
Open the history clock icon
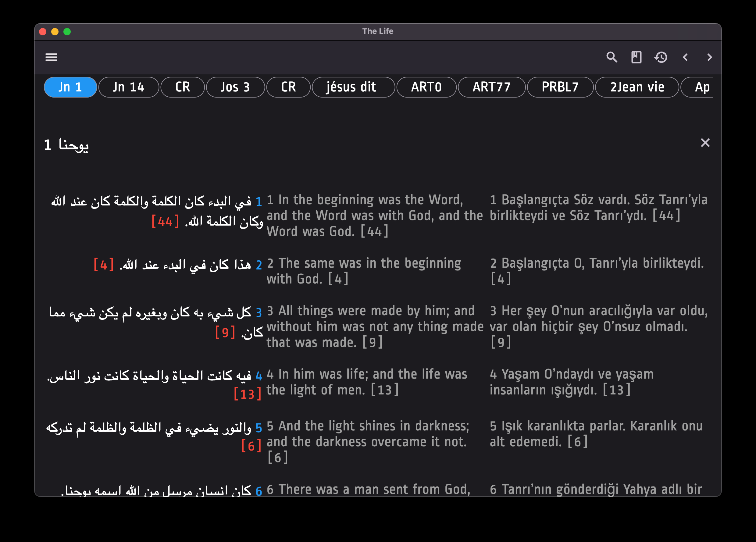coord(661,57)
